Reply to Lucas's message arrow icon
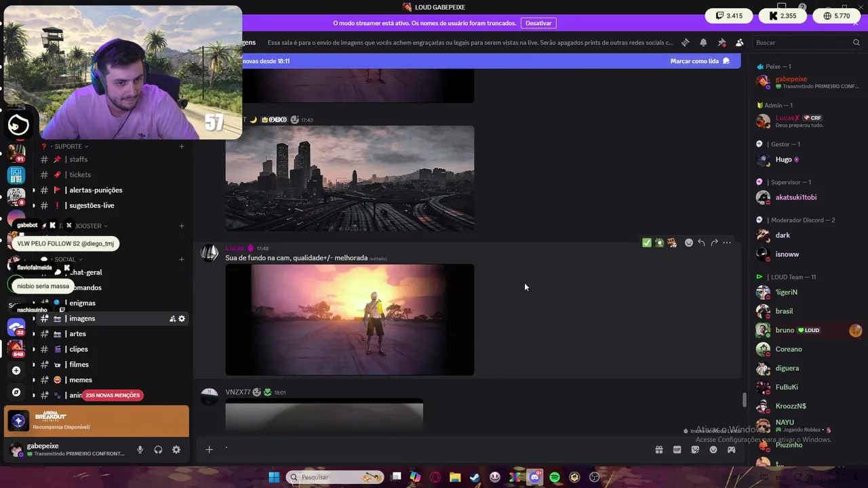This screenshot has width=868, height=488. coord(701,243)
